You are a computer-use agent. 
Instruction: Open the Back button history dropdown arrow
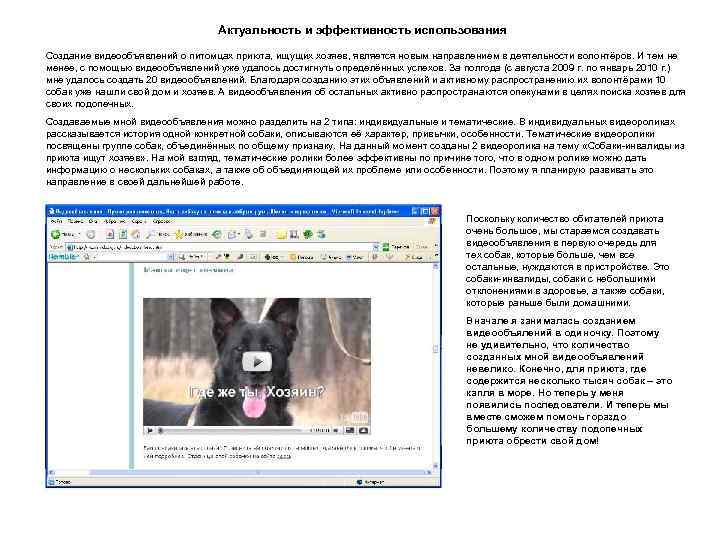pyautogui.click(x=79, y=234)
